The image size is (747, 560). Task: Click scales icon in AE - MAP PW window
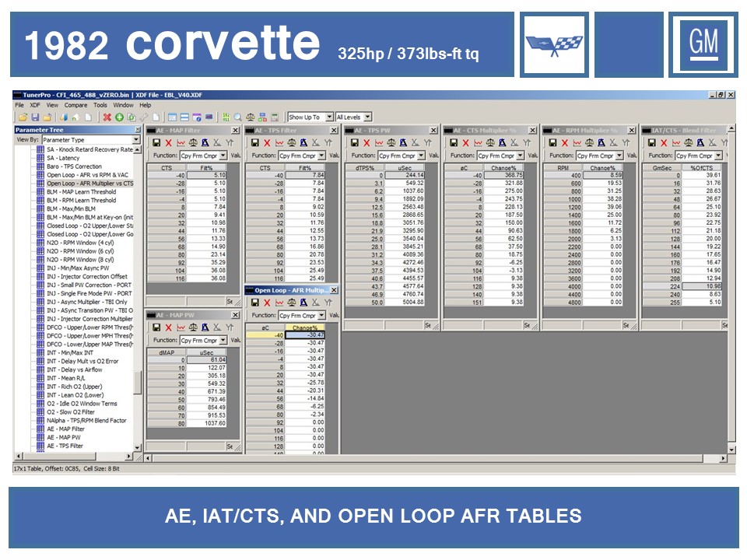(193, 327)
